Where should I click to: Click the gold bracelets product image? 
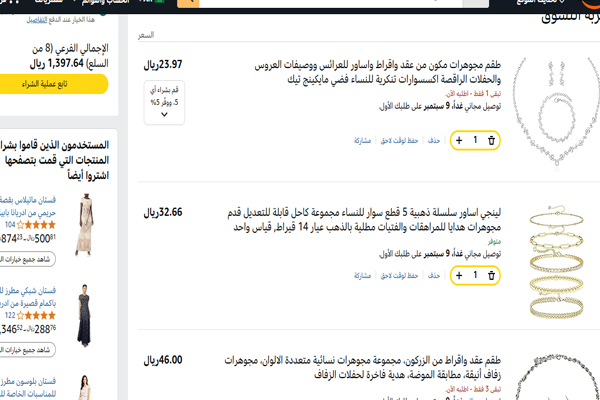click(556, 261)
